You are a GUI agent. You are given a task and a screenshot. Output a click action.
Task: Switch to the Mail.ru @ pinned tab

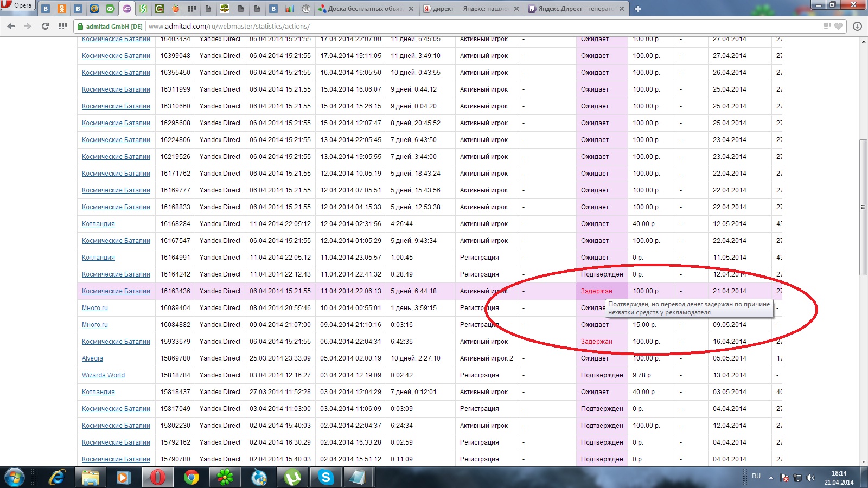click(x=94, y=9)
